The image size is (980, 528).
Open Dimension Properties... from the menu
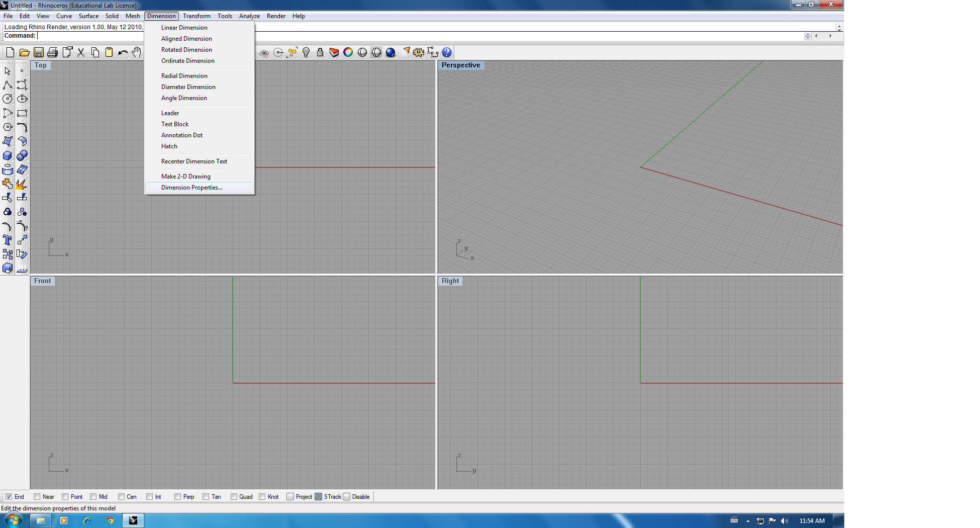coord(199,188)
